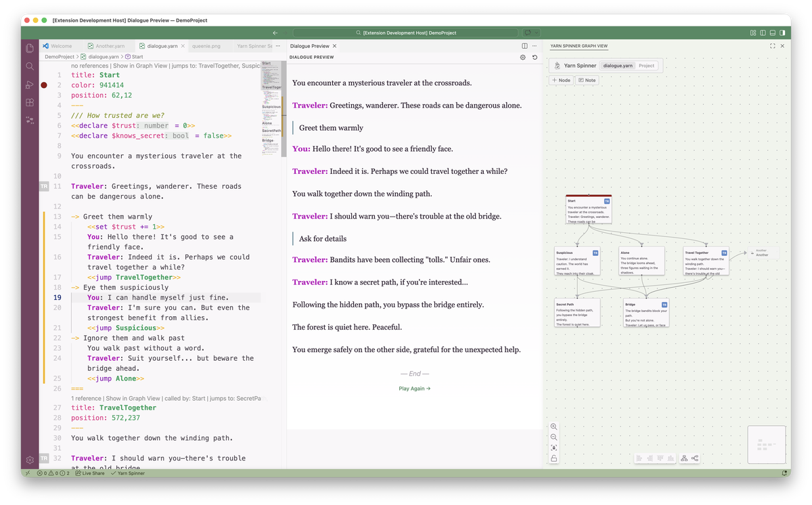Click the TR marker beside line 11
Image resolution: width=812 pixels, height=505 pixels.
coord(44,186)
